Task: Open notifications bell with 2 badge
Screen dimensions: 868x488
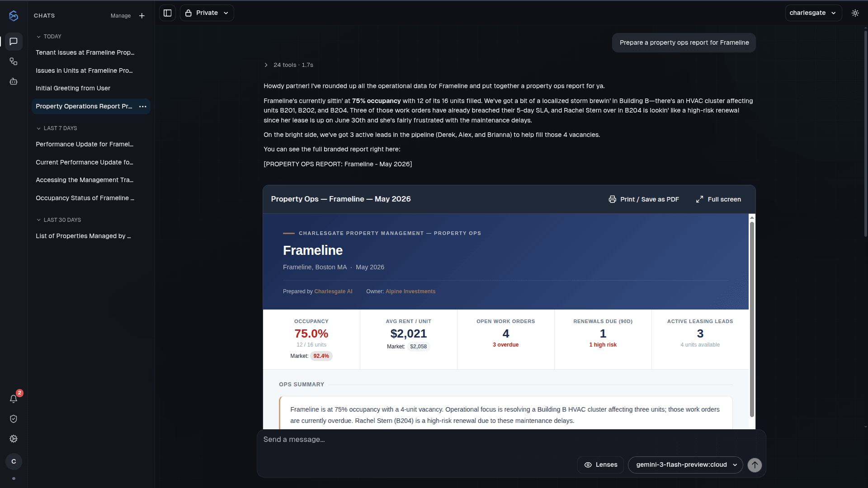Action: [14, 399]
